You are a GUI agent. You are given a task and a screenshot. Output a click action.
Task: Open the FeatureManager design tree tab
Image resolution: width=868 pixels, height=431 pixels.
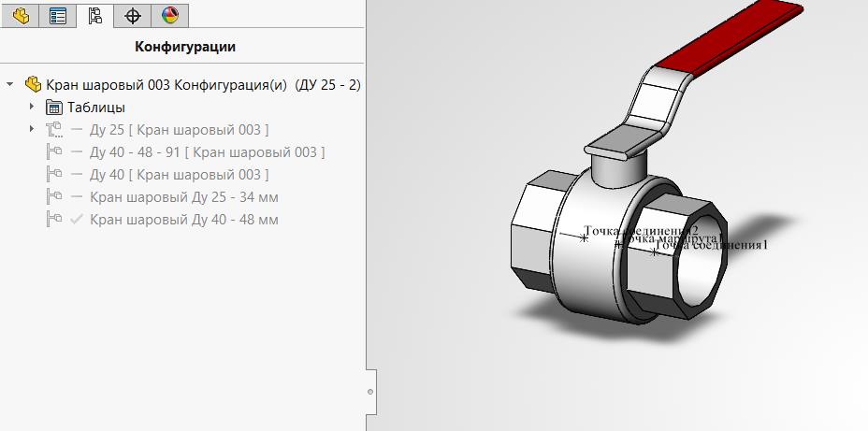(x=21, y=16)
